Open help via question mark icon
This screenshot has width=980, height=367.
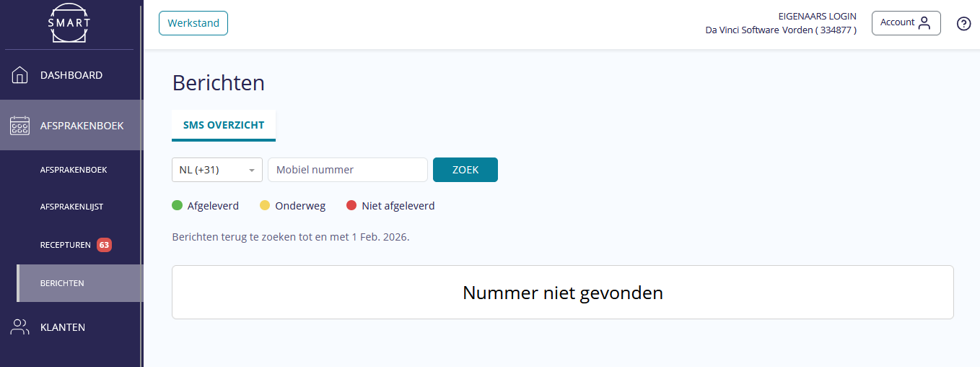[963, 24]
